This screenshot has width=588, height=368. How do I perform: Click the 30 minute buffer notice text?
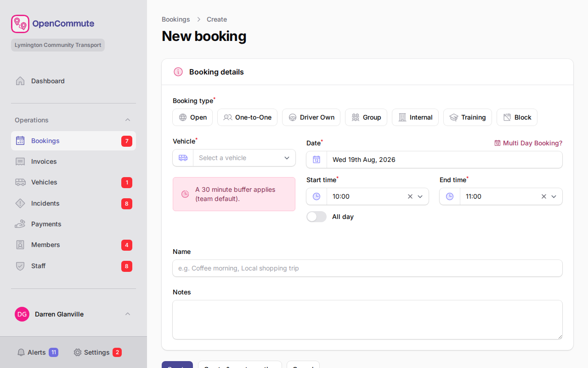tap(235, 194)
